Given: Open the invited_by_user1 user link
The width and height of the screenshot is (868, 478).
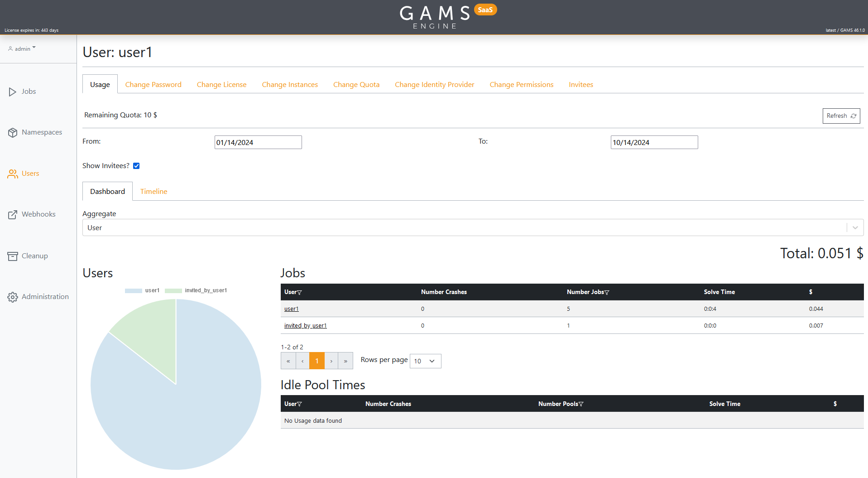Looking at the screenshot, I should (x=305, y=326).
